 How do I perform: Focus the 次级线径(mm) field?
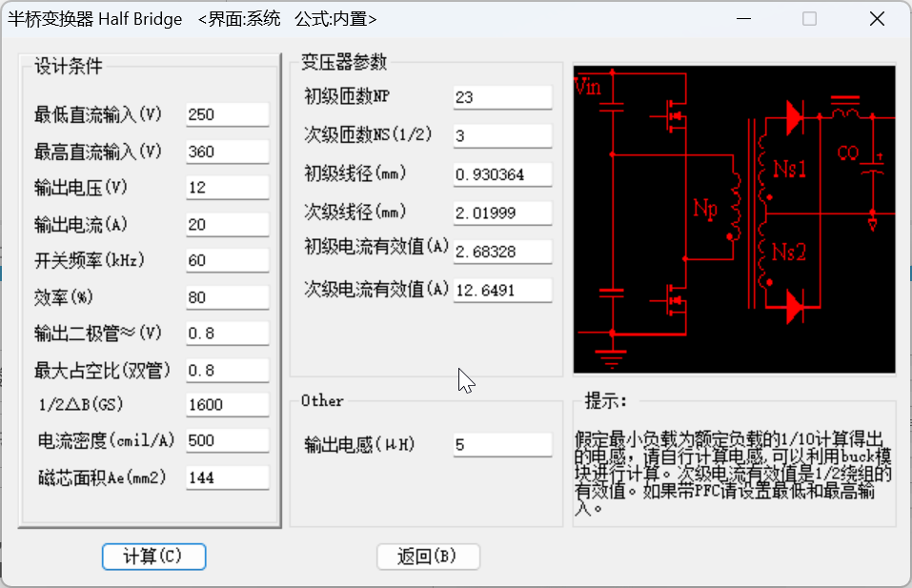point(502,213)
